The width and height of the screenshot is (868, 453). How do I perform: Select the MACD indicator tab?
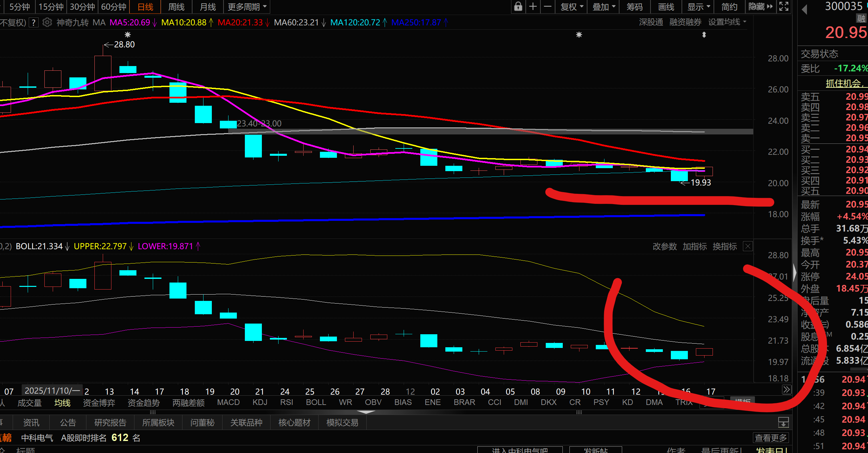click(x=228, y=402)
